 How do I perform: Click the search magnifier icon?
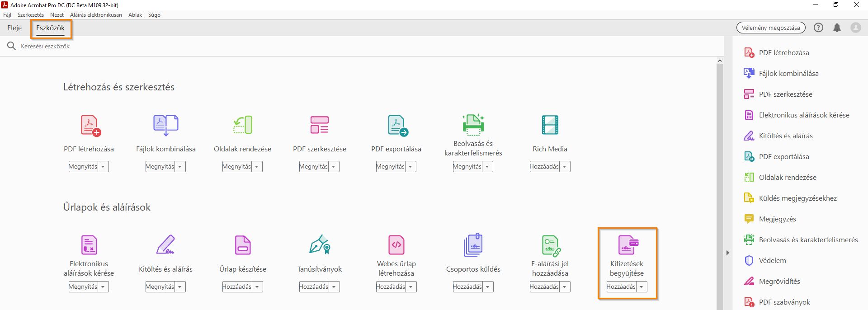[11, 46]
